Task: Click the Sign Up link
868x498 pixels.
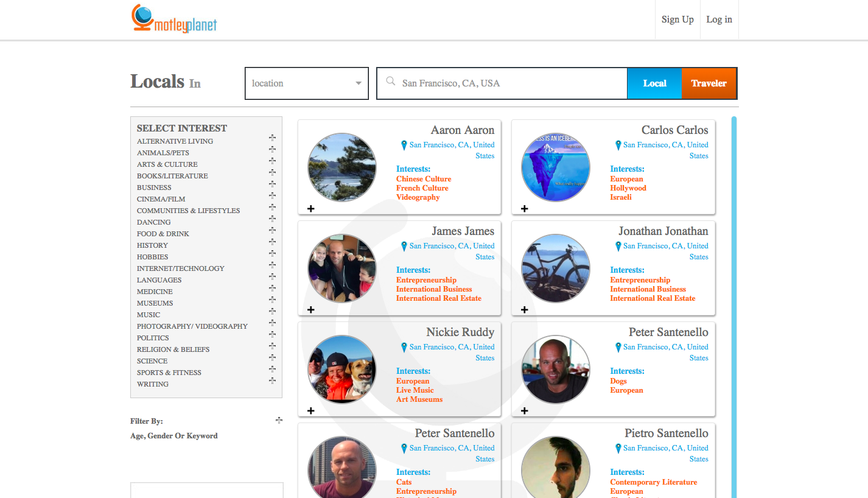Action: click(x=677, y=19)
